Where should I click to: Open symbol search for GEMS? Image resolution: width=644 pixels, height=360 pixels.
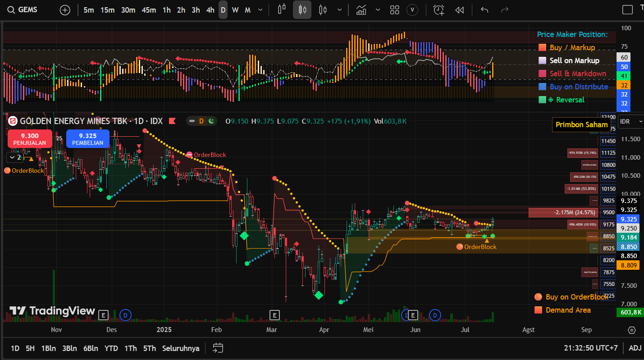23,9
